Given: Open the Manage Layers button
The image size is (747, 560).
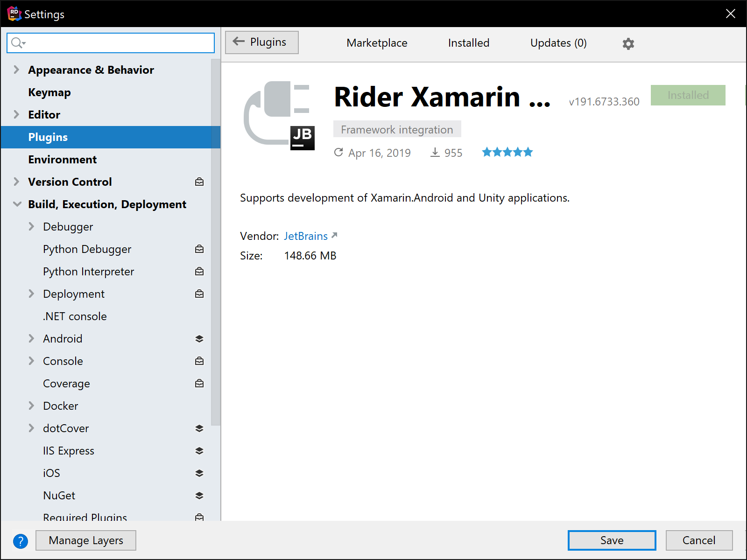Looking at the screenshot, I should click(86, 540).
